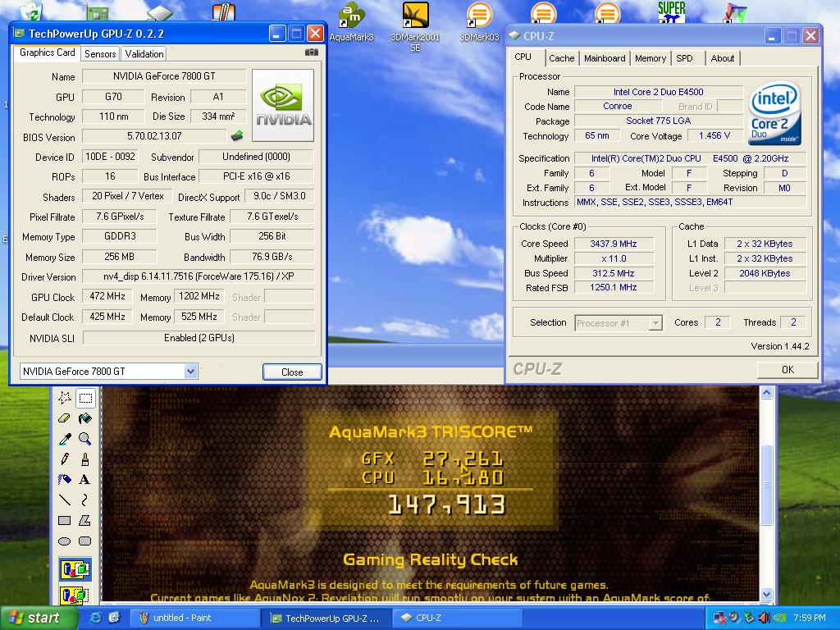
Task: Select the rectangular Select tool in Paint
Action: (x=85, y=398)
